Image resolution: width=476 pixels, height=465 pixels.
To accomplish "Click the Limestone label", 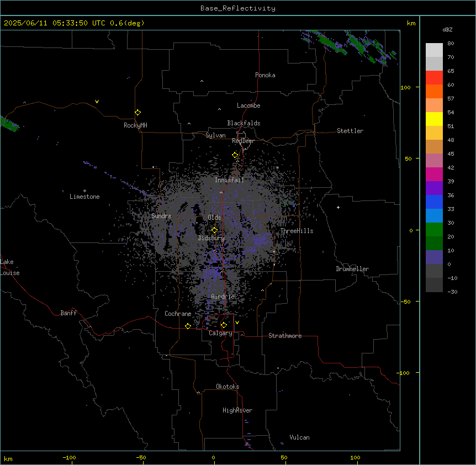I will (x=84, y=197).
